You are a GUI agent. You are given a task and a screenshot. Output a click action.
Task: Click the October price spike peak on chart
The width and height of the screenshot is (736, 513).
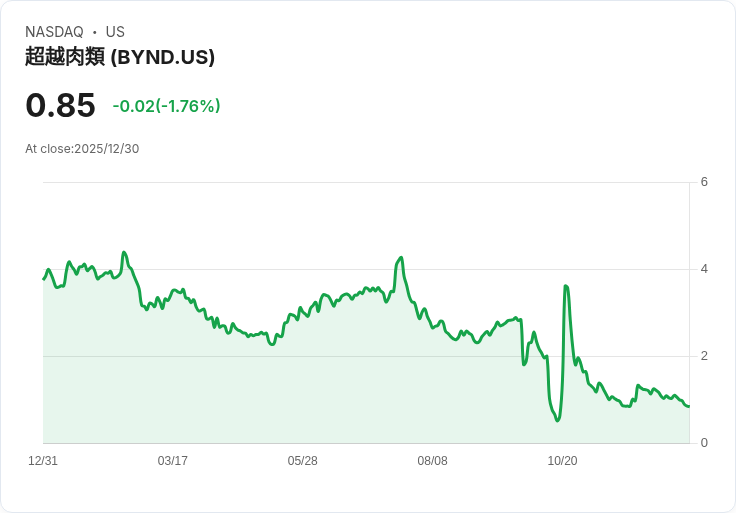point(566,286)
